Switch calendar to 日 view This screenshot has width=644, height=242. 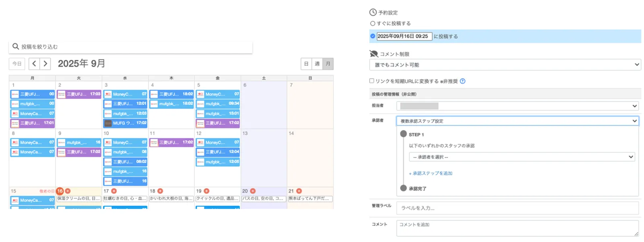pos(306,64)
